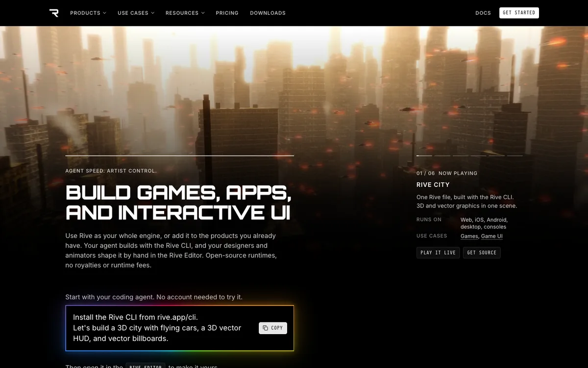
Task: Click the 'BUILD GAMES, APPS, AND INTERACTIVE UI' headline
Action: 178,203
